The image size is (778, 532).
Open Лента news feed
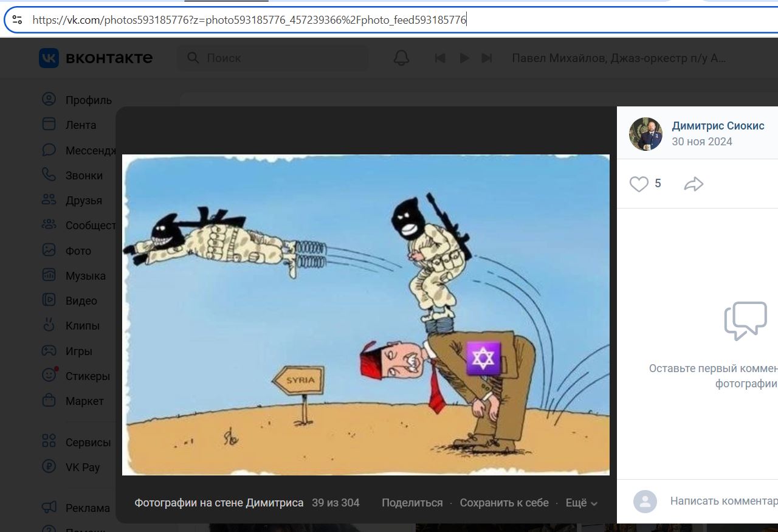pos(69,125)
